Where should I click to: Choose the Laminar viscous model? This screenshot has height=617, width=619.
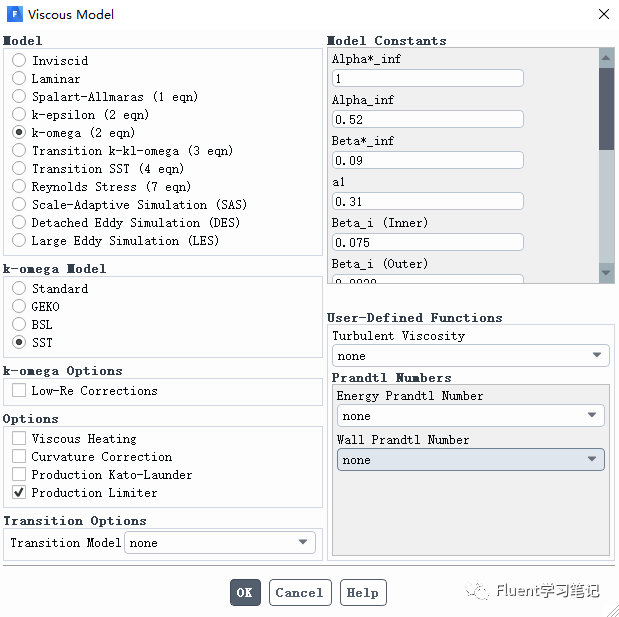coord(19,79)
